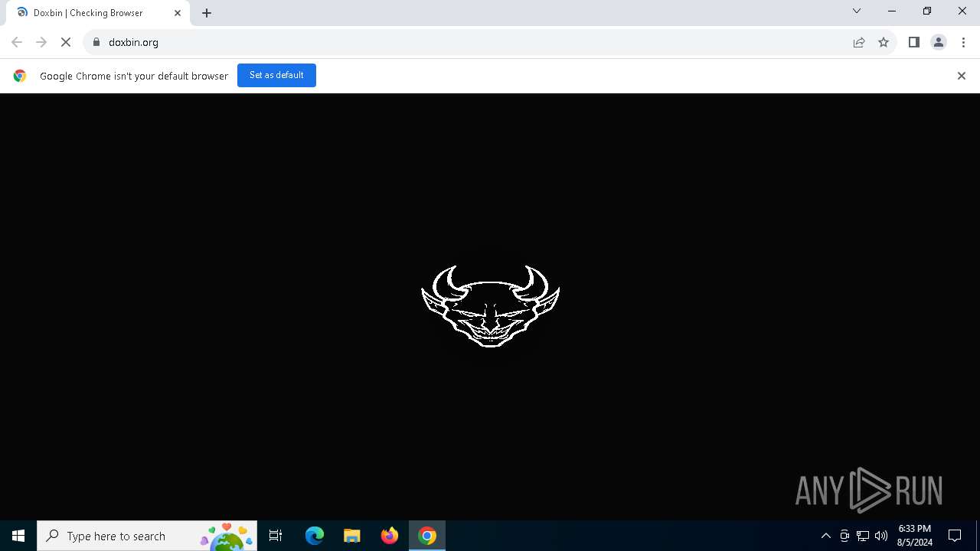Expand the tab search dropdown arrow
980x551 pixels.
click(x=857, y=11)
